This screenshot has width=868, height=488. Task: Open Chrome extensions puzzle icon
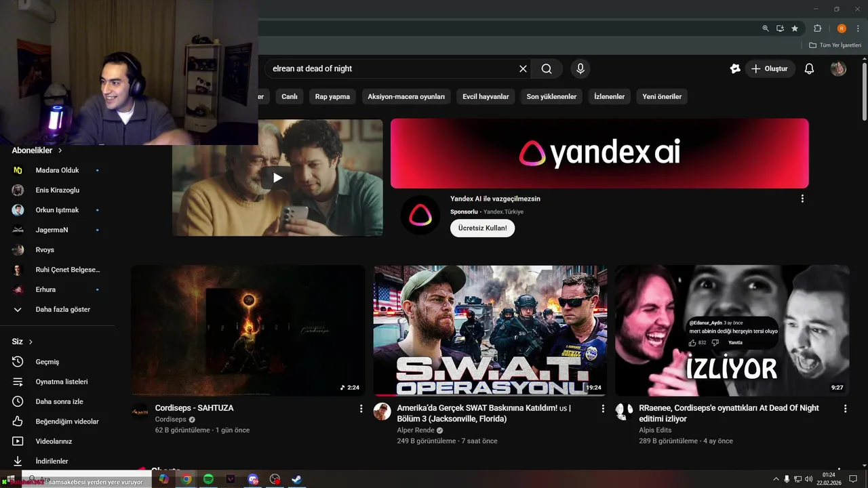click(x=817, y=28)
